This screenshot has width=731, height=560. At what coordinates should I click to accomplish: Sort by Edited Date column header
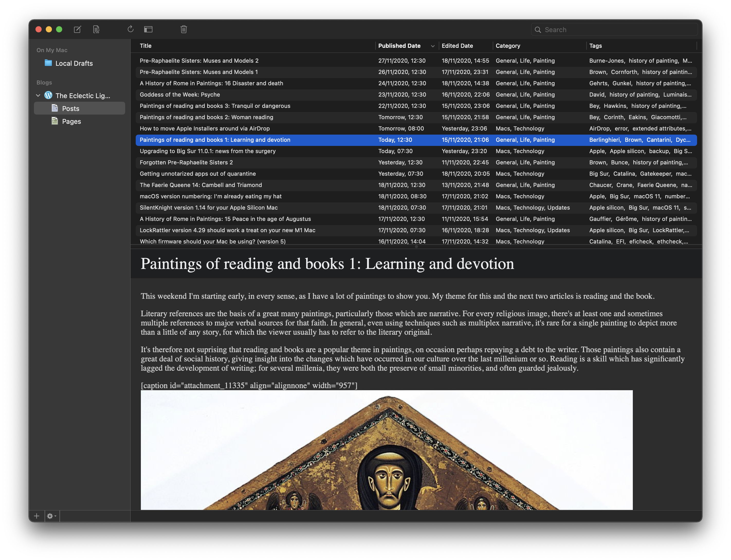457,46
